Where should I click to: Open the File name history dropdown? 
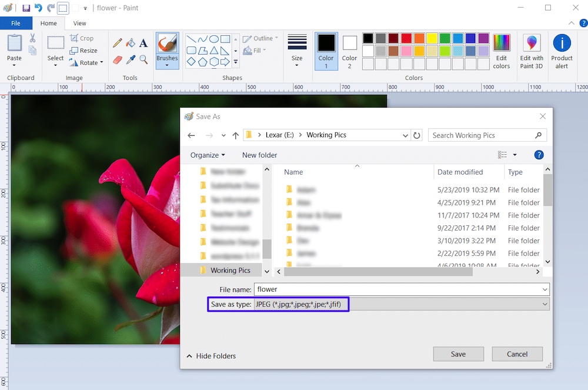click(545, 289)
